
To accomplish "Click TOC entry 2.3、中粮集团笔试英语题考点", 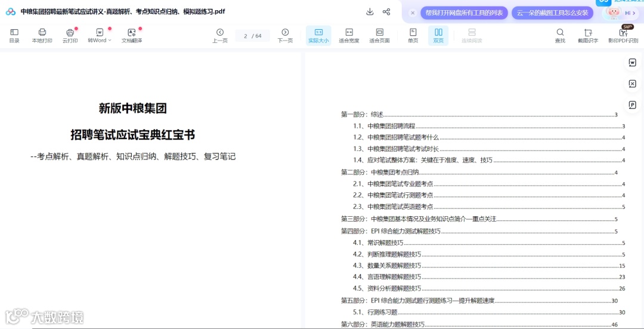I will point(489,207).
